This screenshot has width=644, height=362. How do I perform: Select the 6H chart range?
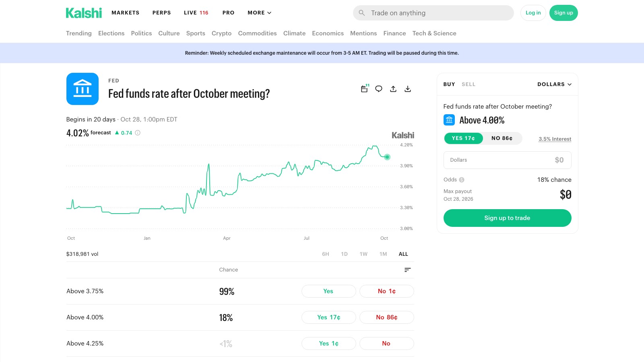click(326, 254)
